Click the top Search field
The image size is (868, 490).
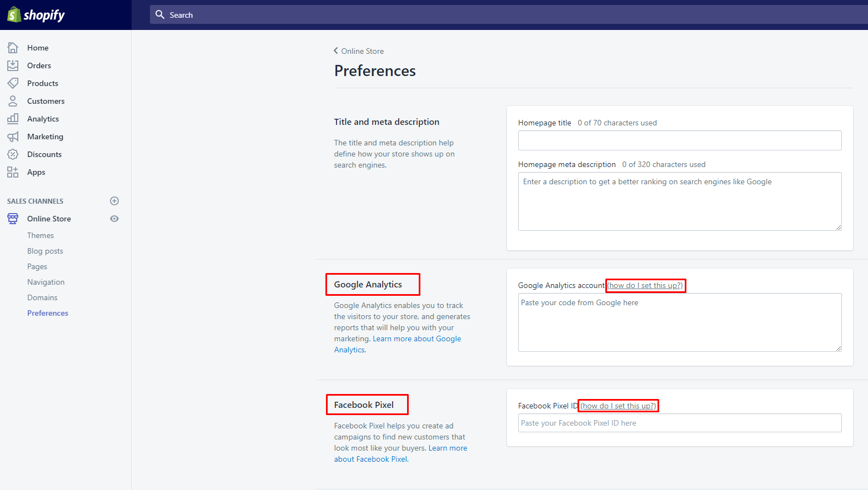pyautogui.click(x=509, y=15)
